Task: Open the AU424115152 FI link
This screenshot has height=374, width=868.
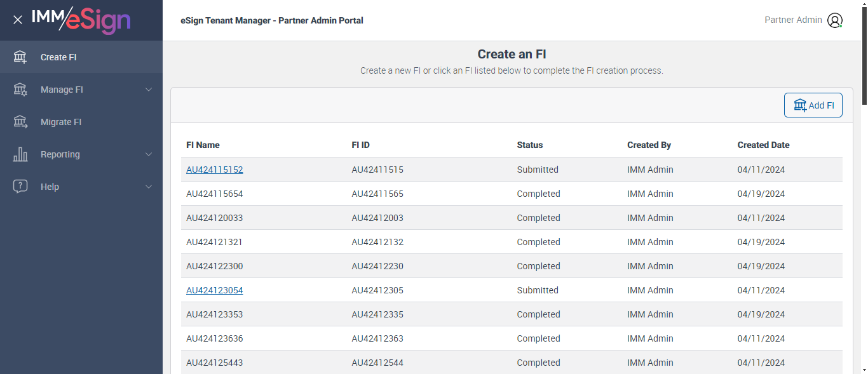Action: pyautogui.click(x=214, y=170)
